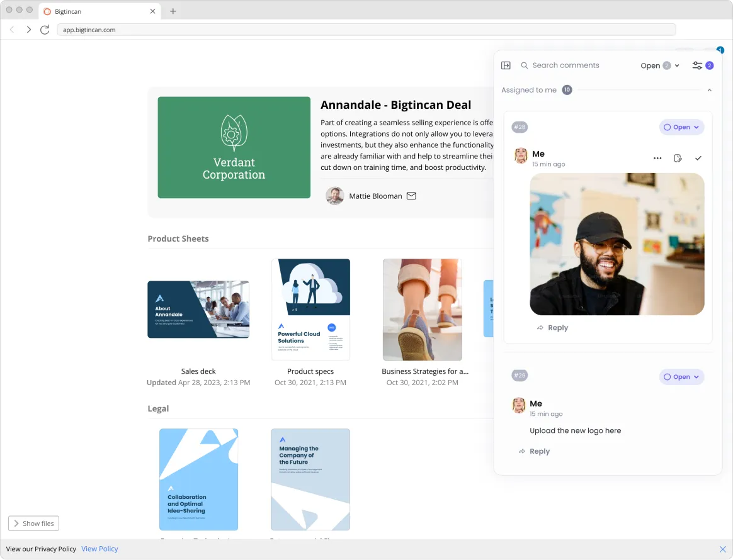Screen dimensions: 733x560
Task: Resolve comment #28 with checkmark
Action: click(698, 159)
